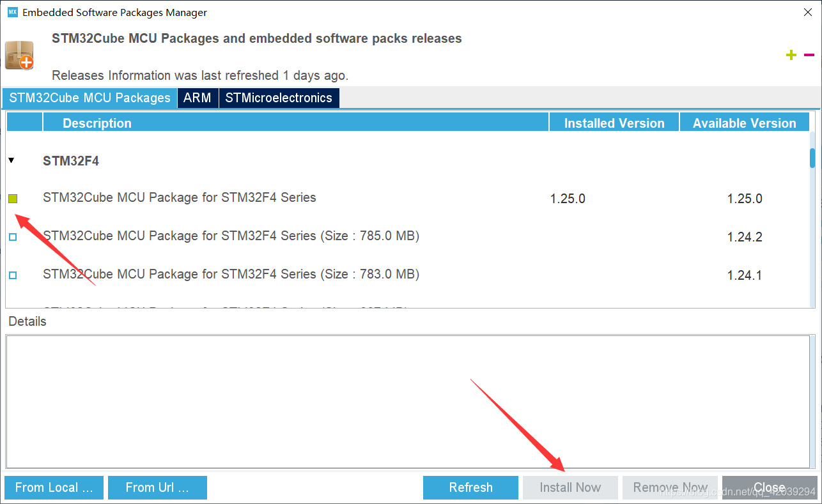Viewport: 822px width, 504px height.
Task: Click installed version value 1.25.0
Action: (568, 199)
